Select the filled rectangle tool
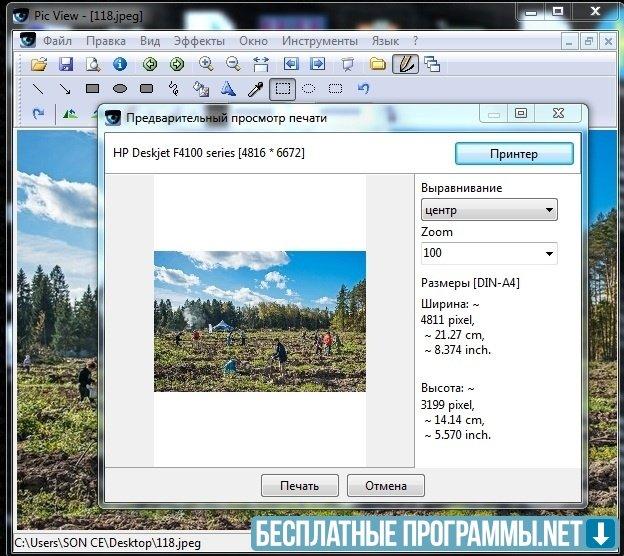Screen dimensions: 624x556 (x=92, y=88)
